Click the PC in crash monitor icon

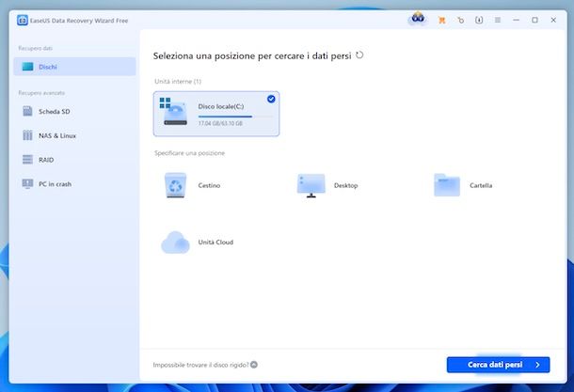click(x=27, y=184)
